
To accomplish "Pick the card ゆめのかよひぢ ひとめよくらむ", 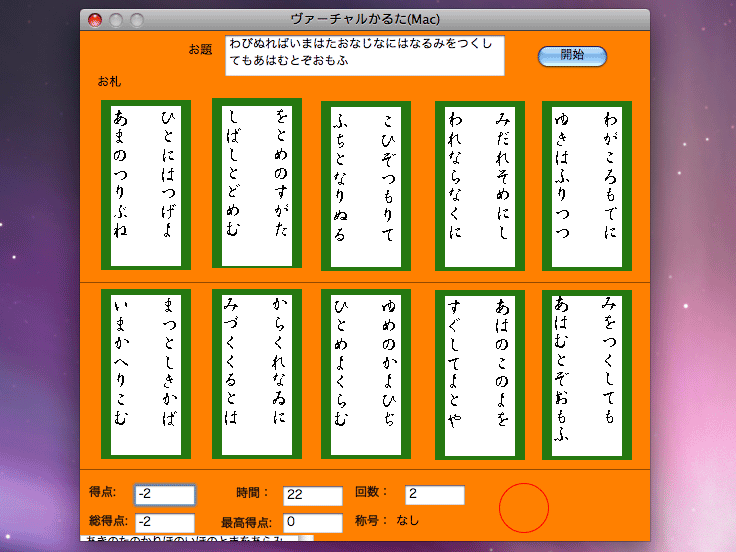I will click(x=366, y=374).
